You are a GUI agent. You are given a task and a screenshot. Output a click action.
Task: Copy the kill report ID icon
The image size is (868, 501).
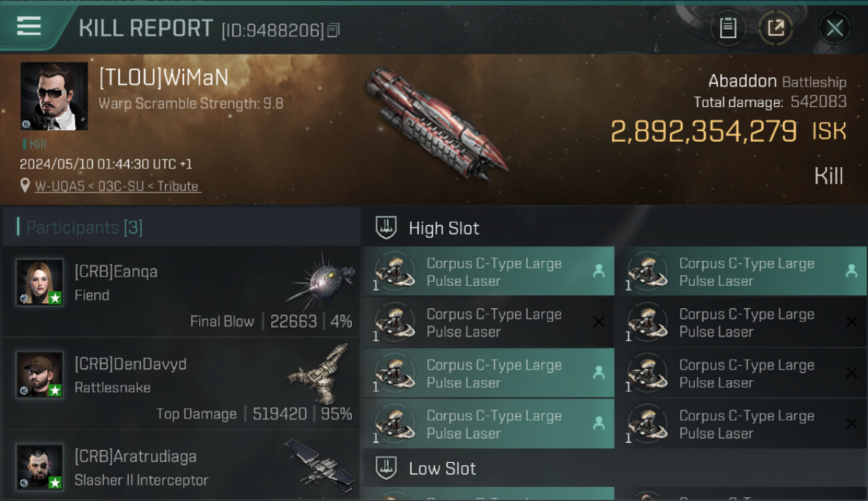pos(334,30)
